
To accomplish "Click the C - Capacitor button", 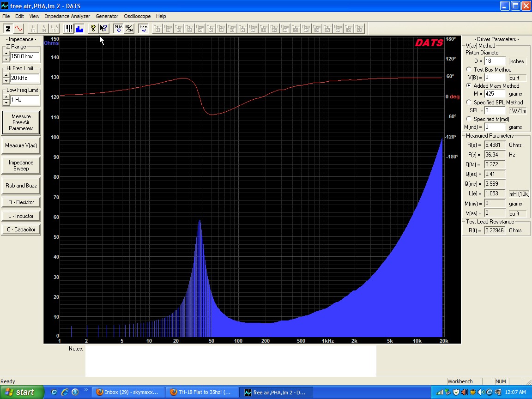I will coord(21,230).
